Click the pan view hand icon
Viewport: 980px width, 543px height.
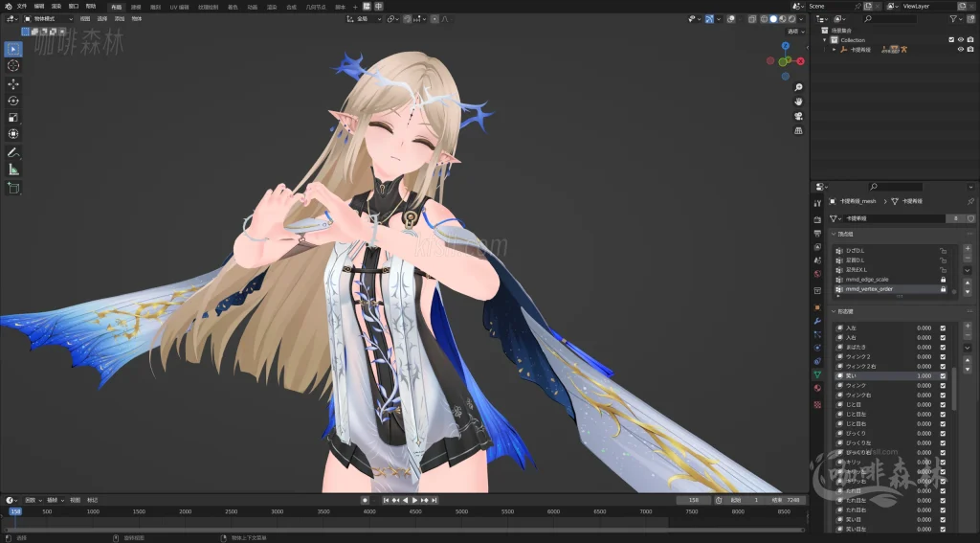pyautogui.click(x=798, y=102)
